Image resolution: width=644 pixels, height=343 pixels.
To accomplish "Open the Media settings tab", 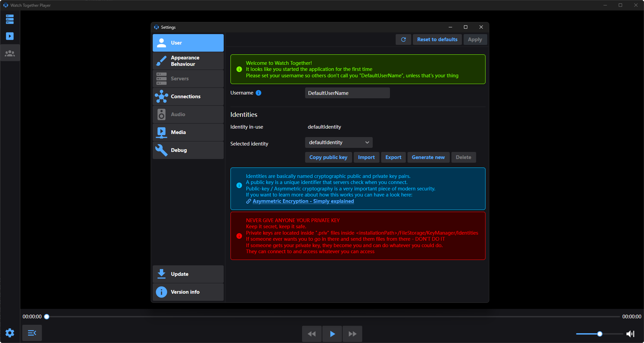I will pos(188,132).
